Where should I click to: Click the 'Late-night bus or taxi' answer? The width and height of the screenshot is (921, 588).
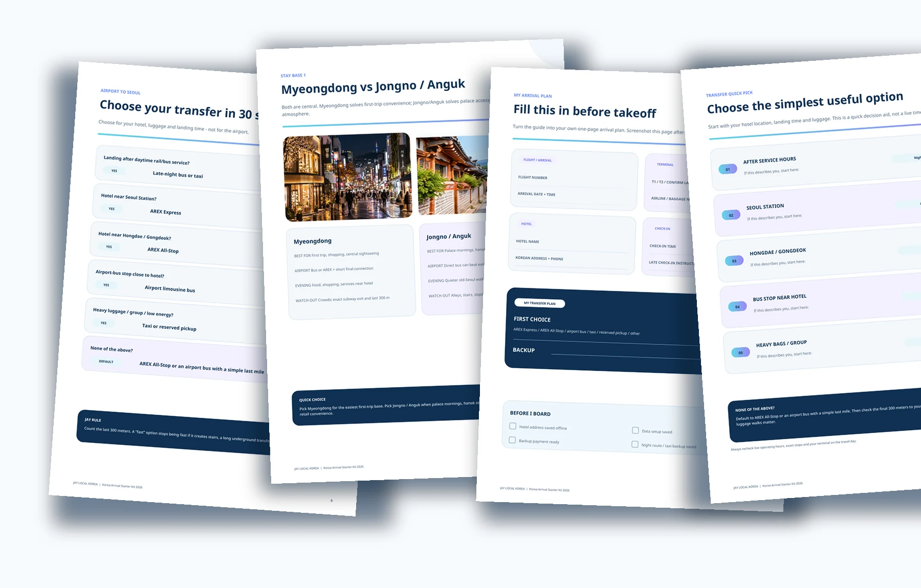click(178, 174)
